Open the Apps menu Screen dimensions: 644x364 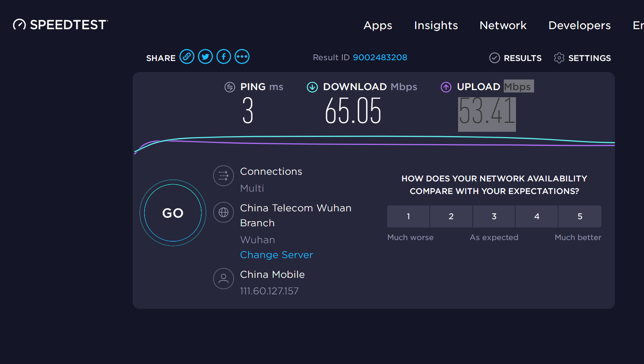[x=378, y=25]
